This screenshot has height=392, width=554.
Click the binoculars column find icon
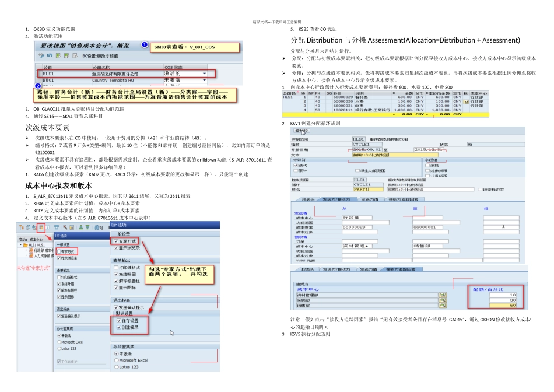[x=96, y=228]
